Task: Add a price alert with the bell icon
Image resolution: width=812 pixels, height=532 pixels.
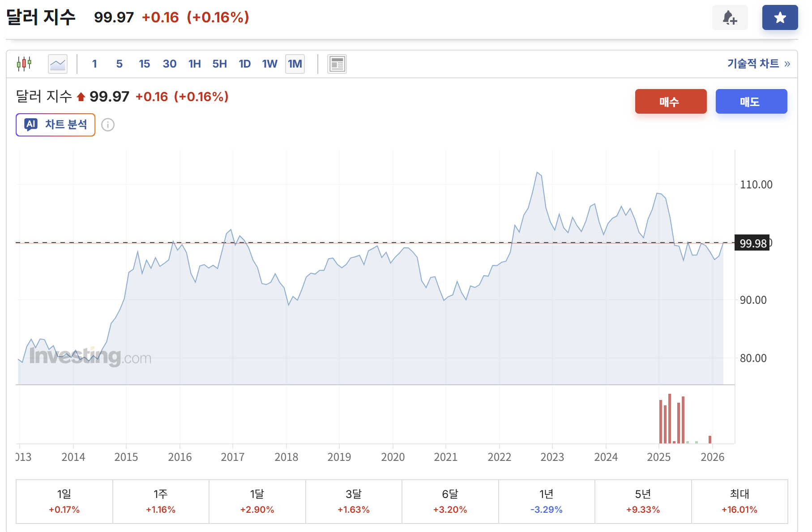Action: point(730,17)
